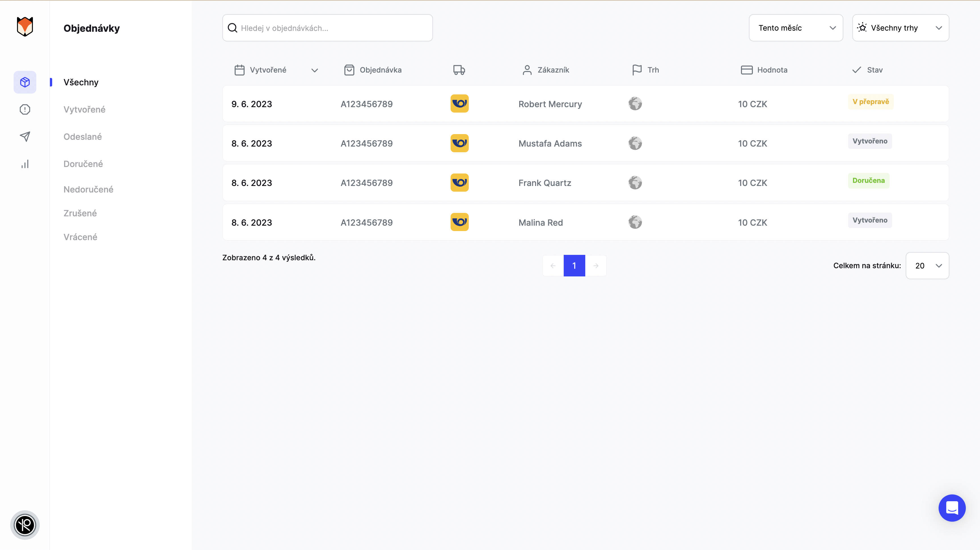
Task: Open the order dated 9. 6. 2023
Action: click(x=586, y=104)
